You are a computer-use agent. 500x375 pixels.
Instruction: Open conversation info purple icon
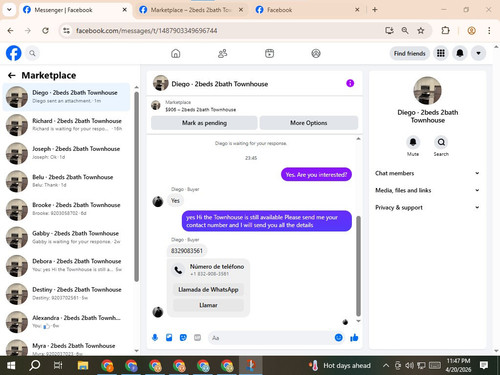350,83
